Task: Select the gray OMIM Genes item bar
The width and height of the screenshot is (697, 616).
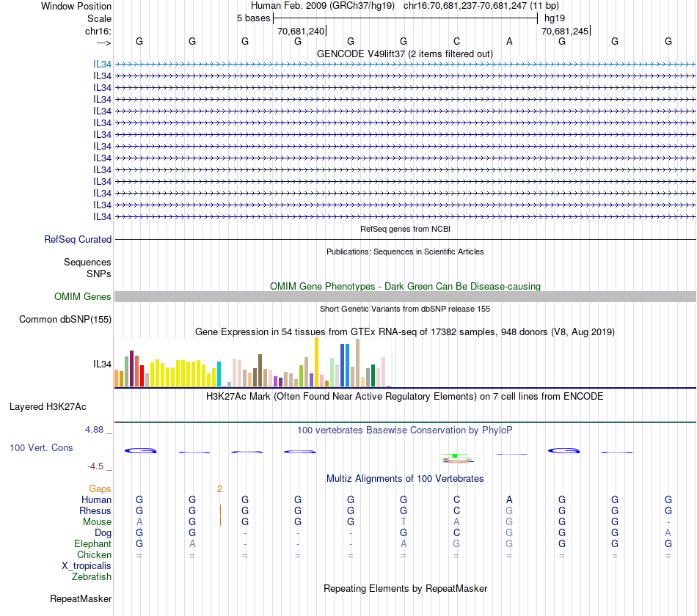Action: [405, 296]
